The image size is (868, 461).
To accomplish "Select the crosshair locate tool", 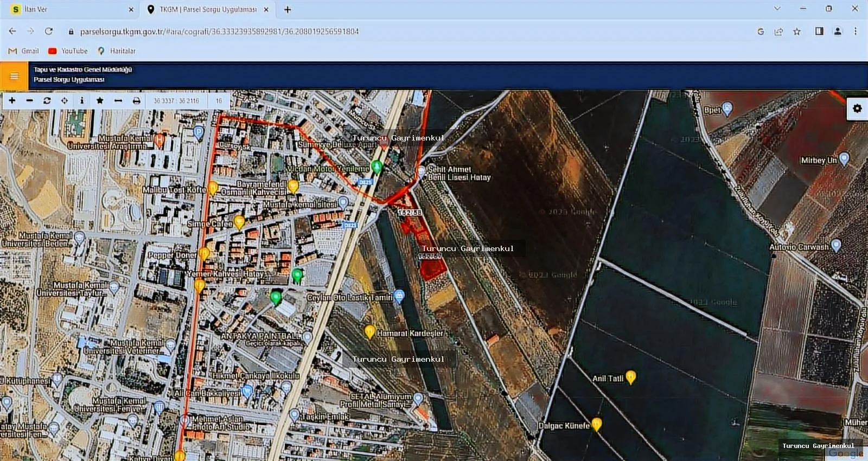I will coord(65,100).
